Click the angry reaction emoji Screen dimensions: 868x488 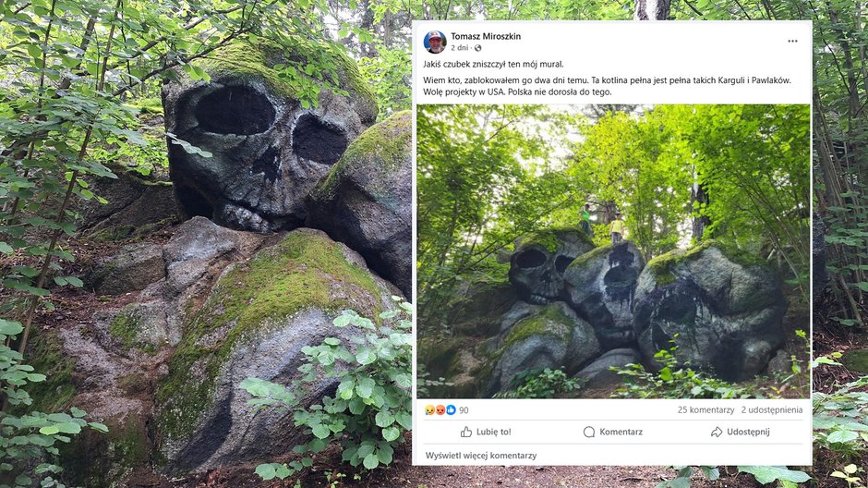pos(440,409)
